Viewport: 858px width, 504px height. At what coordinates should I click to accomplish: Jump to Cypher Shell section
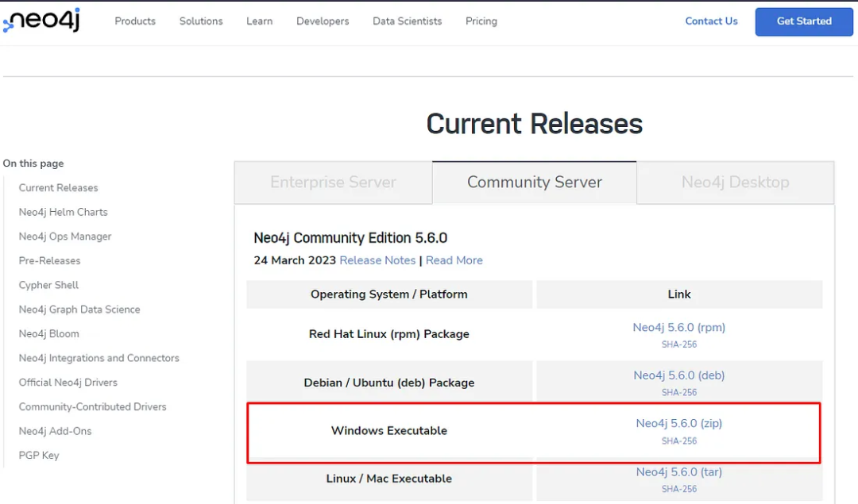tap(48, 285)
